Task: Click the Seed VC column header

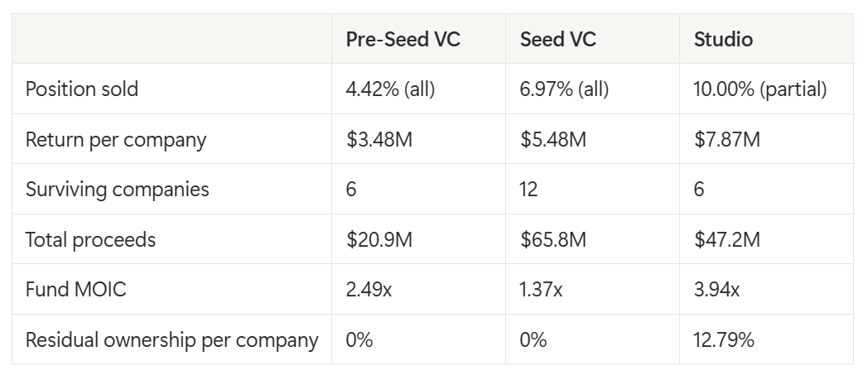Action: coord(557,39)
